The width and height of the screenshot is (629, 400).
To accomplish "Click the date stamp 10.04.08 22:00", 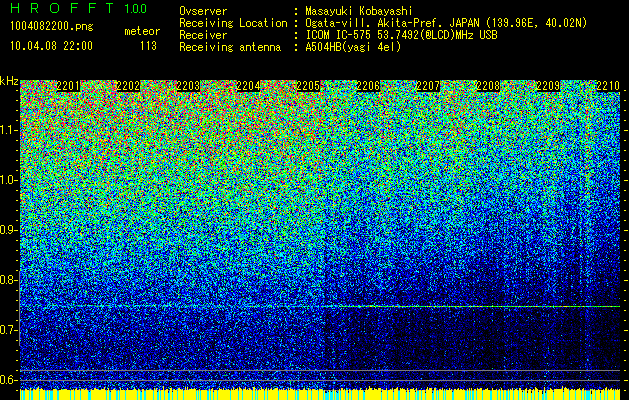I will click(51, 46).
